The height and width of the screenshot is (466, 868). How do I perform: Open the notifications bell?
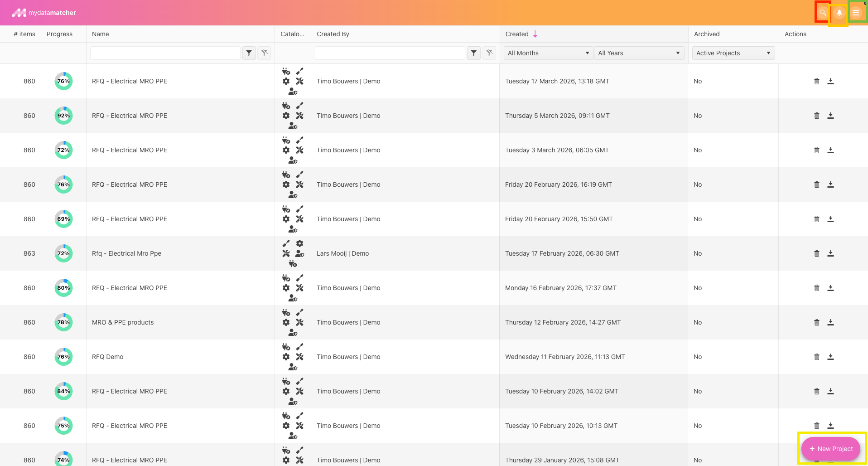(x=839, y=13)
